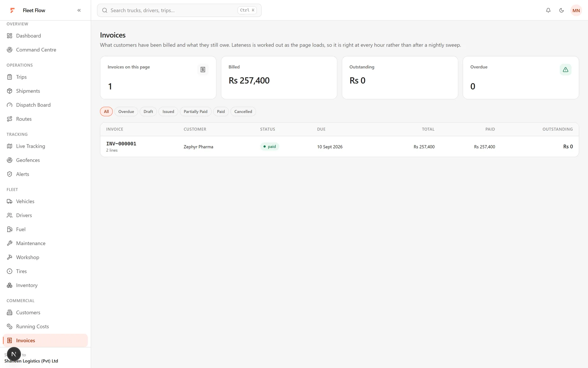Viewport: 588px width, 368px height.
Task: Filter invoices by Draft chip
Action: pos(148,112)
